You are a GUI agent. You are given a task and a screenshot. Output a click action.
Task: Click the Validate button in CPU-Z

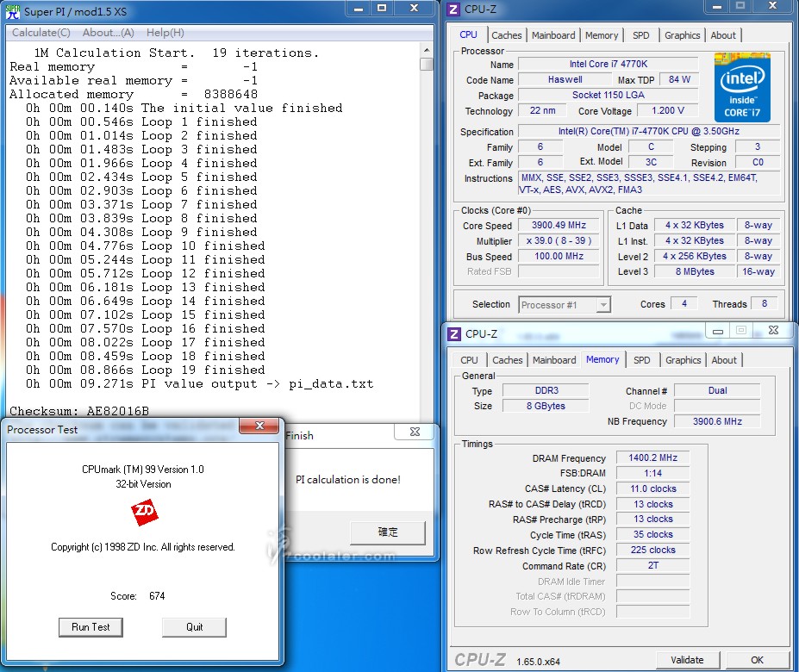(x=687, y=660)
